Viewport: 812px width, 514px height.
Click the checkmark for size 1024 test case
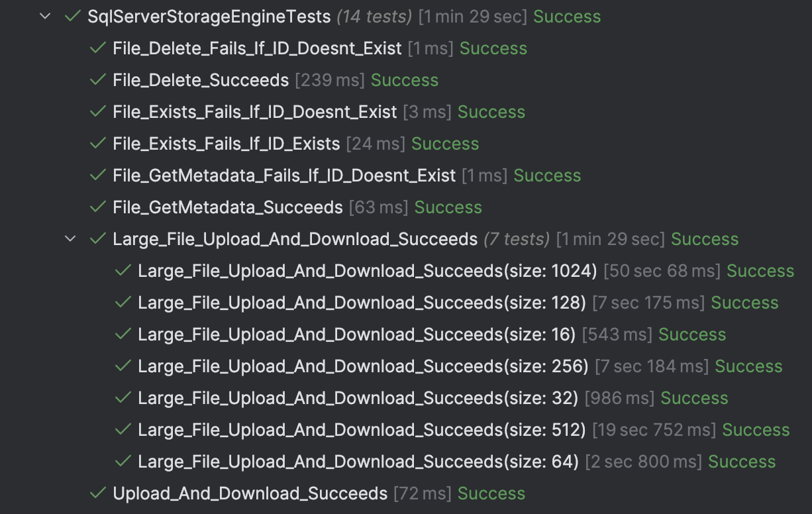[123, 270]
